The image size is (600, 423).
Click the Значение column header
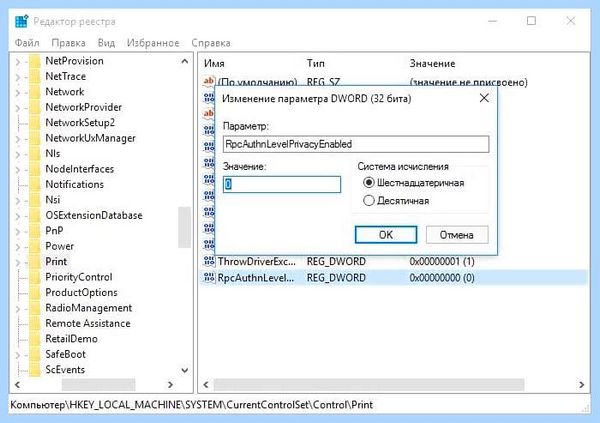pyautogui.click(x=432, y=64)
